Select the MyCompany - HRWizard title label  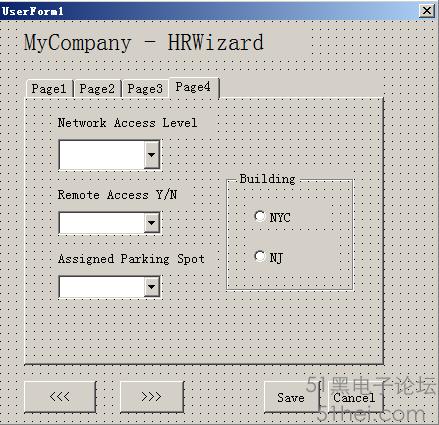tap(144, 42)
